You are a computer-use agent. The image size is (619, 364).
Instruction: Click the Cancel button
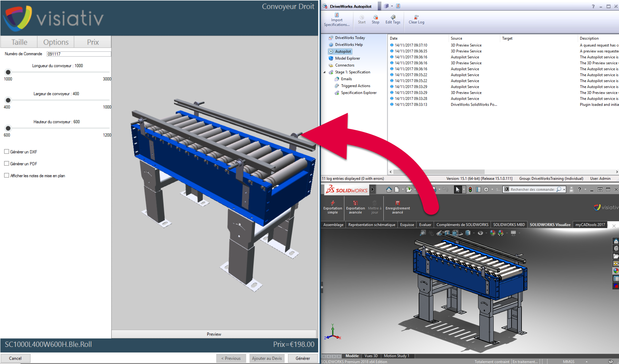(15, 358)
